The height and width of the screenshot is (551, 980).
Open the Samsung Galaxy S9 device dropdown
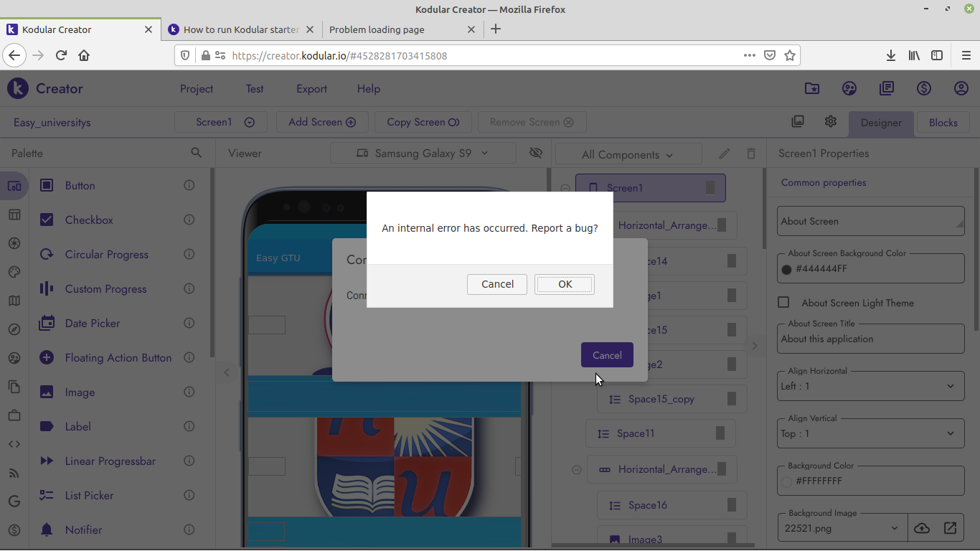(423, 153)
